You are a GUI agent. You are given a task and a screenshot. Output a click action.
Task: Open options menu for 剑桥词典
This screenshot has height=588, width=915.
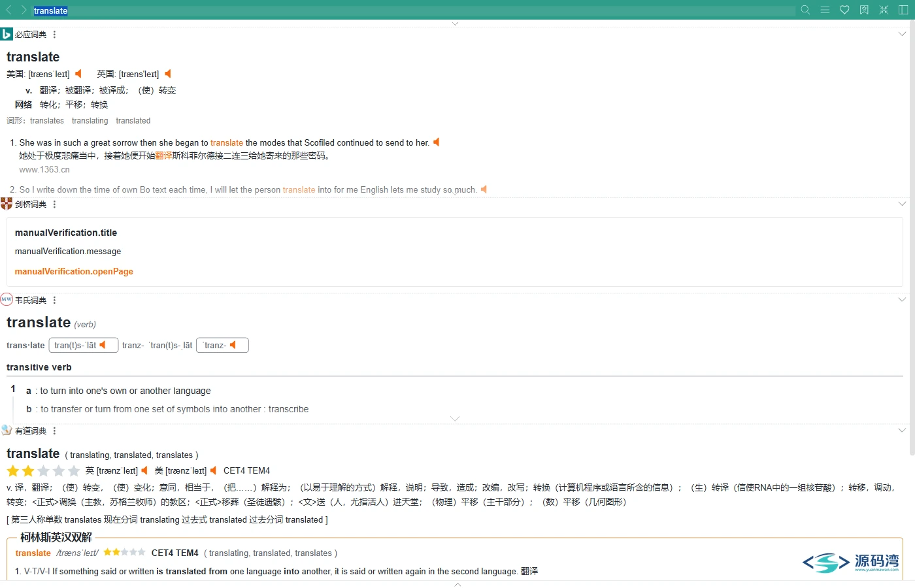(x=54, y=204)
